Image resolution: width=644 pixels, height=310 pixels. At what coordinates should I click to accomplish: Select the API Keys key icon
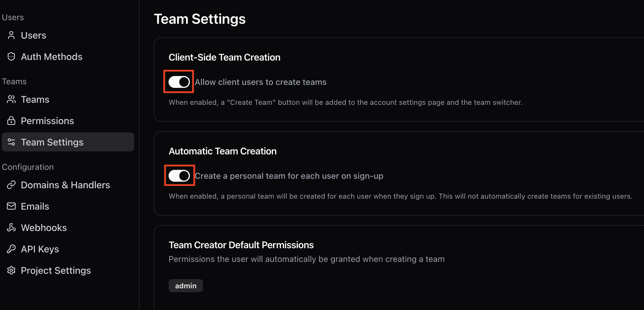[x=11, y=249]
